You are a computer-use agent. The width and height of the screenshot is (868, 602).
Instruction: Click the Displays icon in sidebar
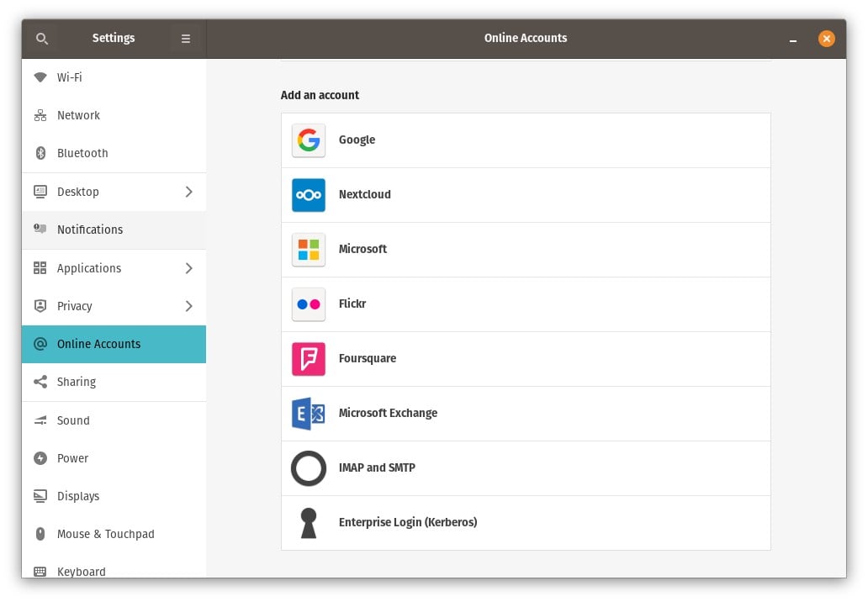(x=40, y=496)
